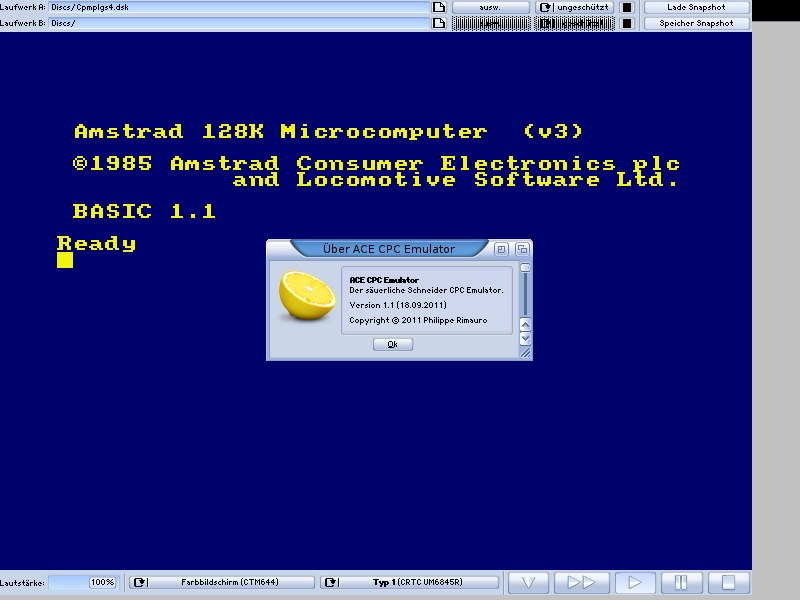Click the bold 'ACE CPC Emulator' heading inside the About box
Screen dimensions: 800x600
(384, 280)
